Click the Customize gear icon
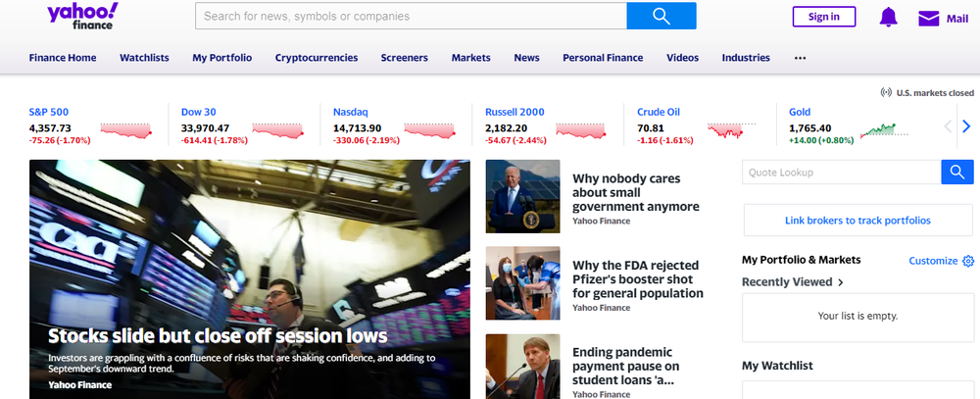 968,261
